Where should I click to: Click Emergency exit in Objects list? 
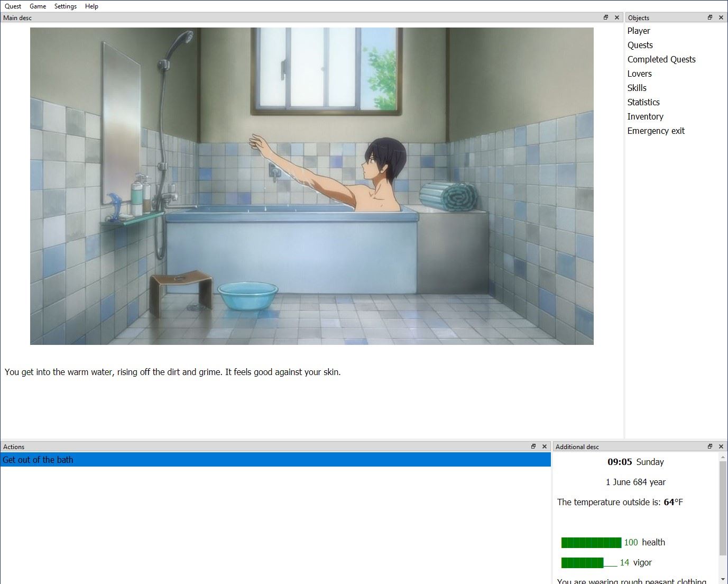pyautogui.click(x=656, y=131)
